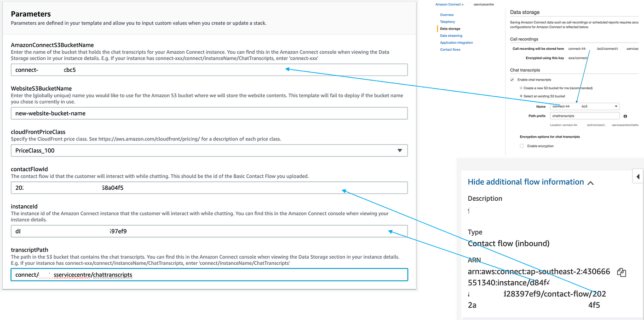Open Contact flows in the sidebar
Image resolution: width=644 pixels, height=320 pixels.
coord(450,49)
